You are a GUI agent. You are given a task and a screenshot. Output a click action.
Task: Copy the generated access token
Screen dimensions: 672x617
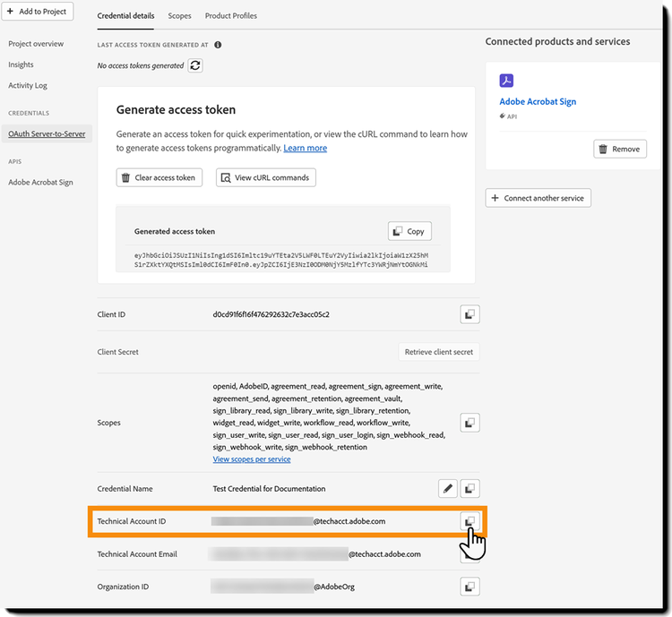409,231
